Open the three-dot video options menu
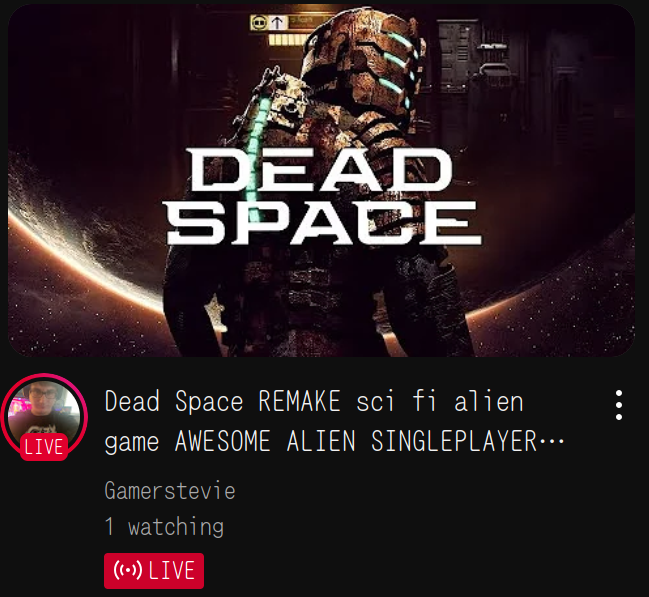Image resolution: width=649 pixels, height=597 pixels. click(618, 405)
